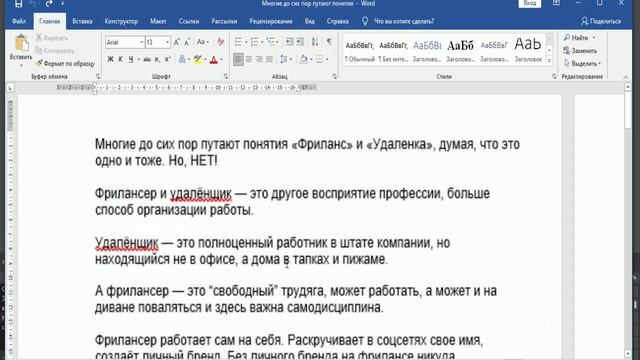The image size is (640, 360).
Task: Cut selection with Вырезать
Action: (x=51, y=38)
